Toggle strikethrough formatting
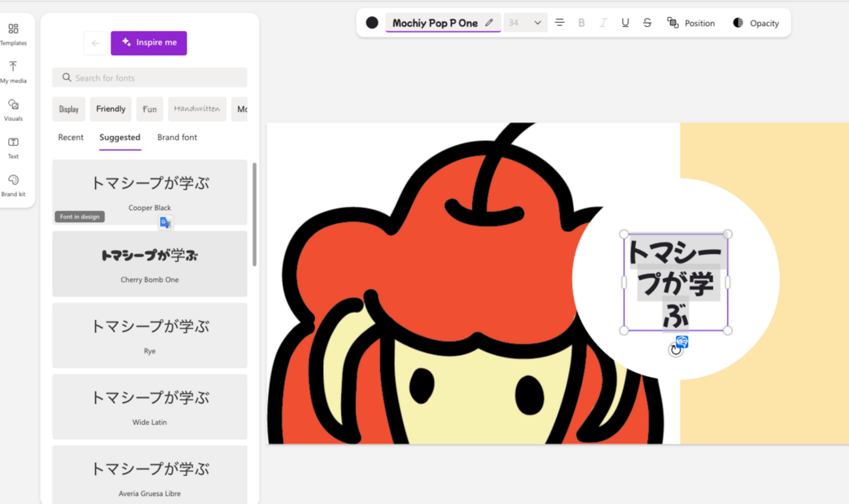 (x=647, y=23)
